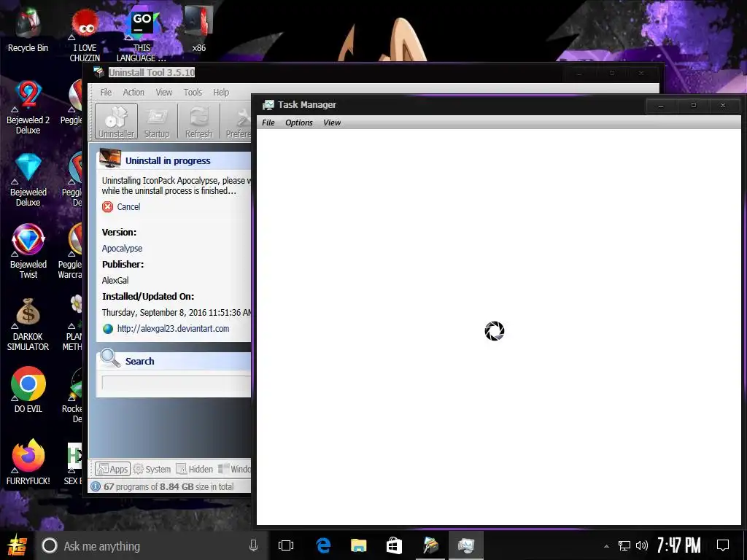Image resolution: width=747 pixels, height=560 pixels.
Task: Open Microsoft Edge from the taskbar
Action: 323,545
